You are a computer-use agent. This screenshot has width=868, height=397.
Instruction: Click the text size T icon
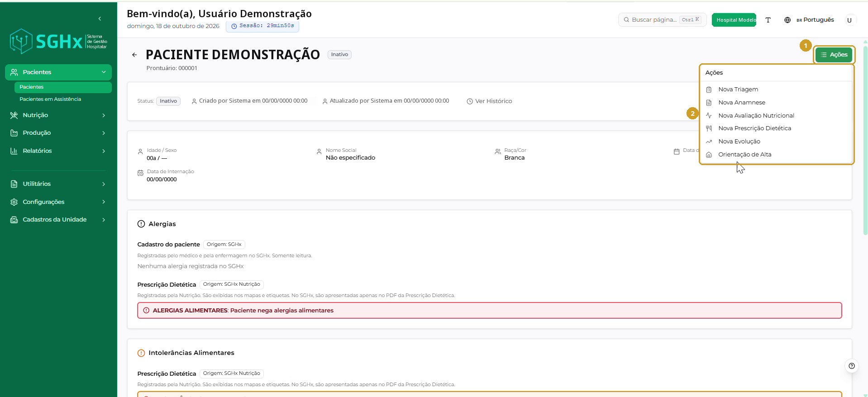pos(768,20)
